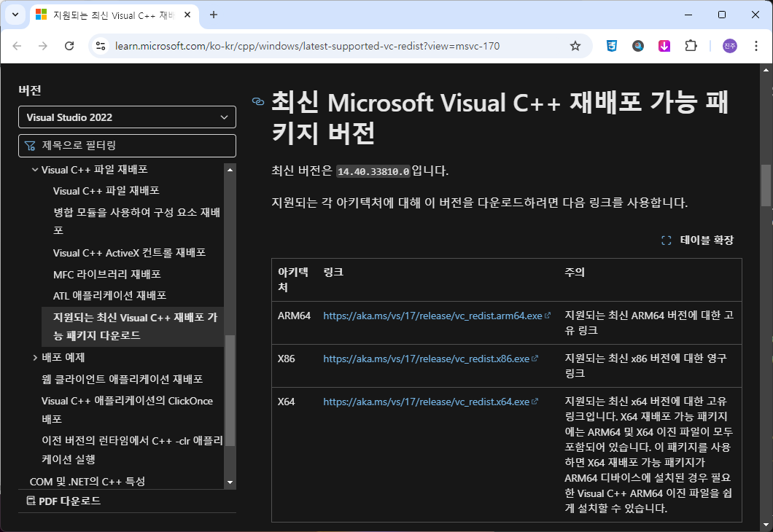Click the page scrollbar thumb
The height and width of the screenshot is (532, 773).
[x=766, y=185]
